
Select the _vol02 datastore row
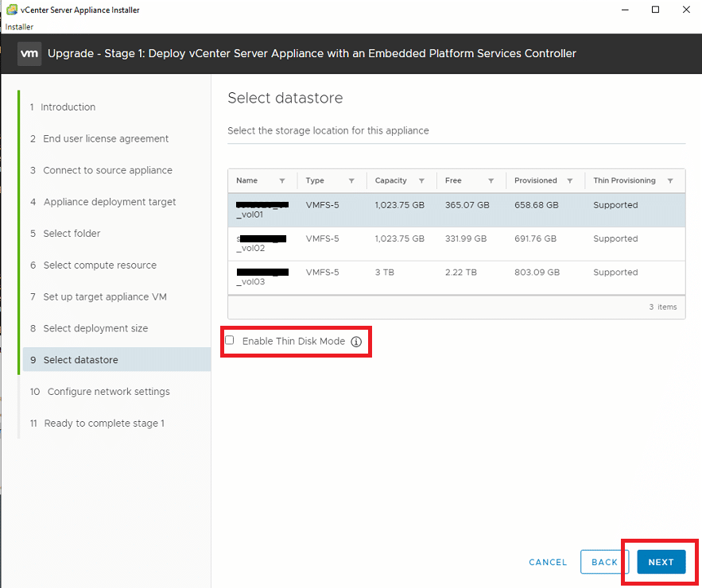(x=456, y=244)
